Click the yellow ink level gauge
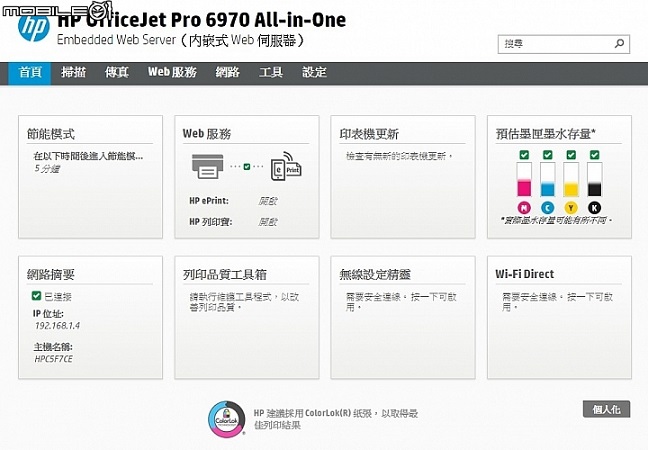 [571, 179]
